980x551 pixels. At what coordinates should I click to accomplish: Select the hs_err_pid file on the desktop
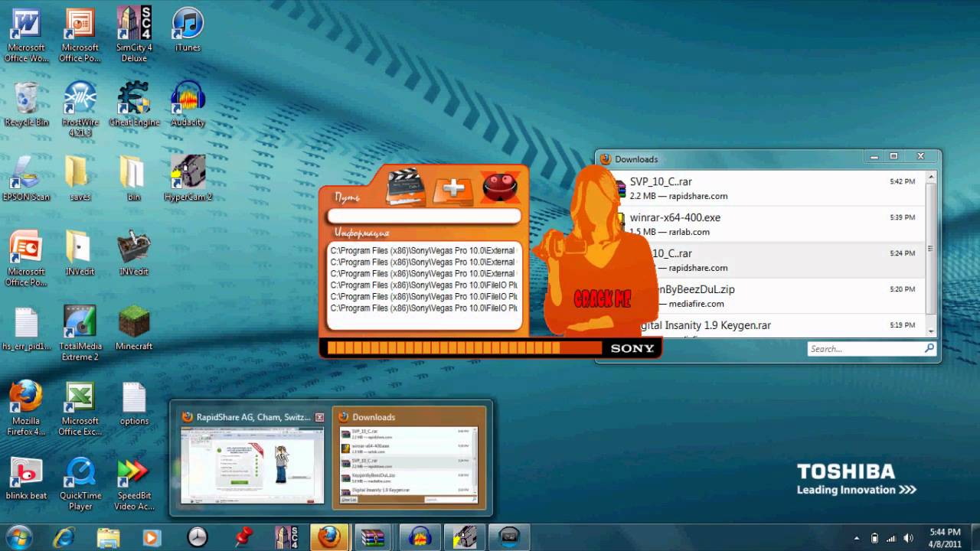point(26,329)
